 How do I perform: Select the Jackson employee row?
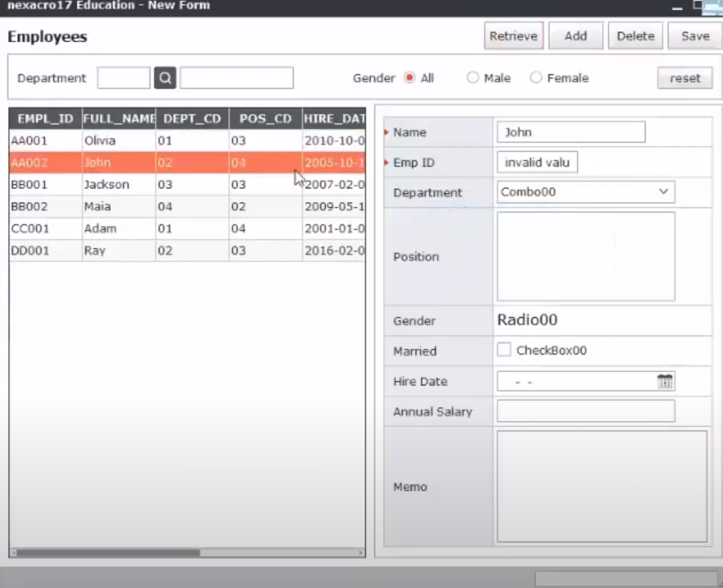(x=187, y=184)
